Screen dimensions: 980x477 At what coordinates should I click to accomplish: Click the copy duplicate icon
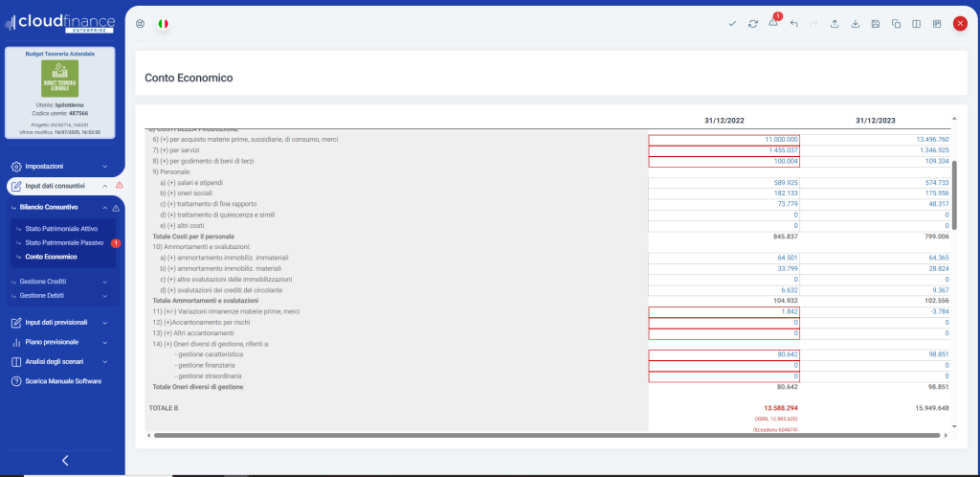(x=896, y=24)
